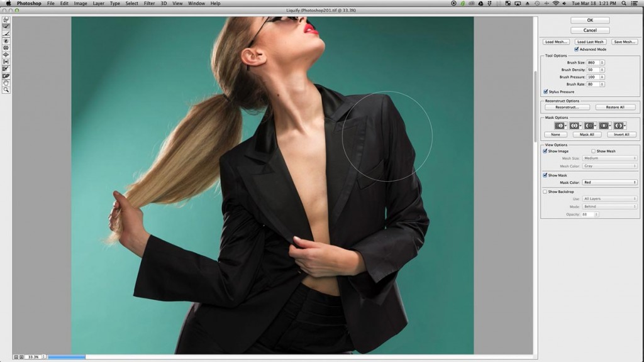Click the Google Drive menu bar icon

(480, 3)
